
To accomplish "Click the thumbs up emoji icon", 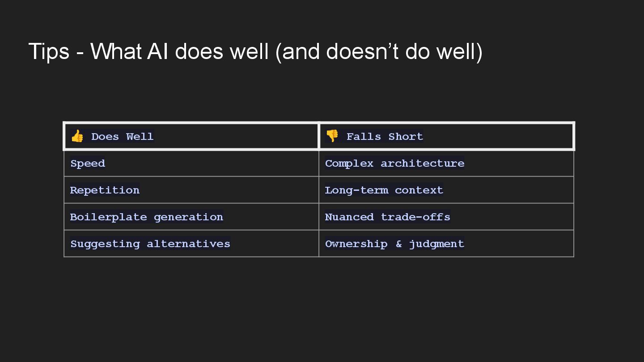I will point(77,136).
